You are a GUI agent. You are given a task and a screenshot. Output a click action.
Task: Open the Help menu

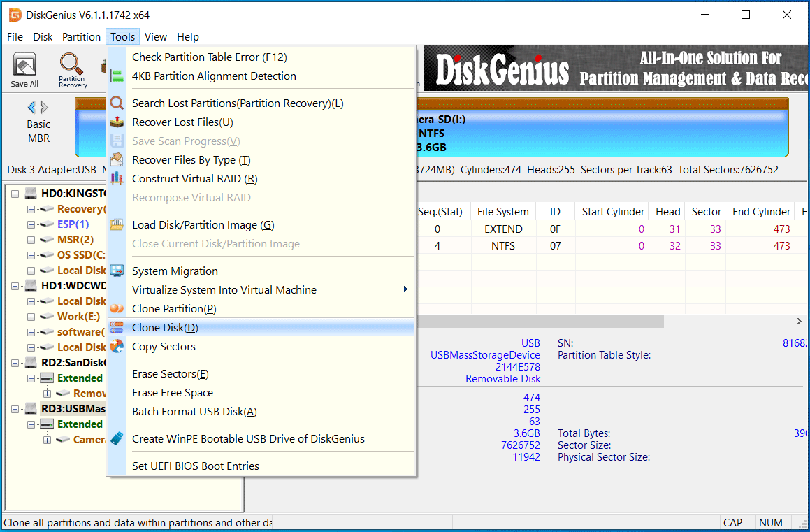[x=187, y=36]
